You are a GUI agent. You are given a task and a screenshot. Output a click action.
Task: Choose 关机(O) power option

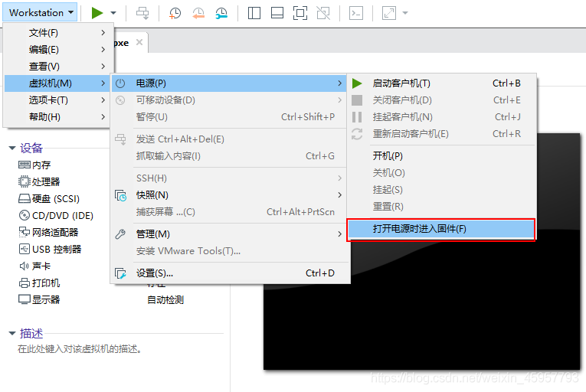(442, 172)
